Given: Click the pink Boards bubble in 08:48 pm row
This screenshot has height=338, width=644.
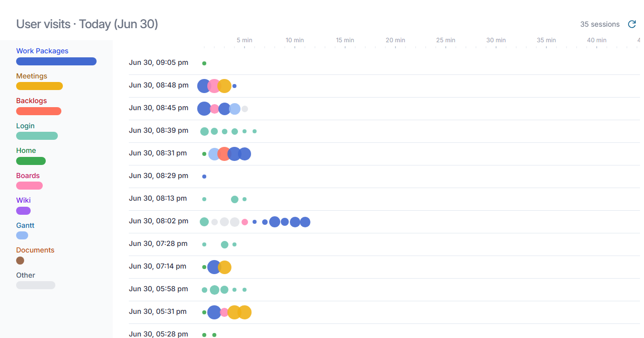Looking at the screenshot, I should (214, 86).
